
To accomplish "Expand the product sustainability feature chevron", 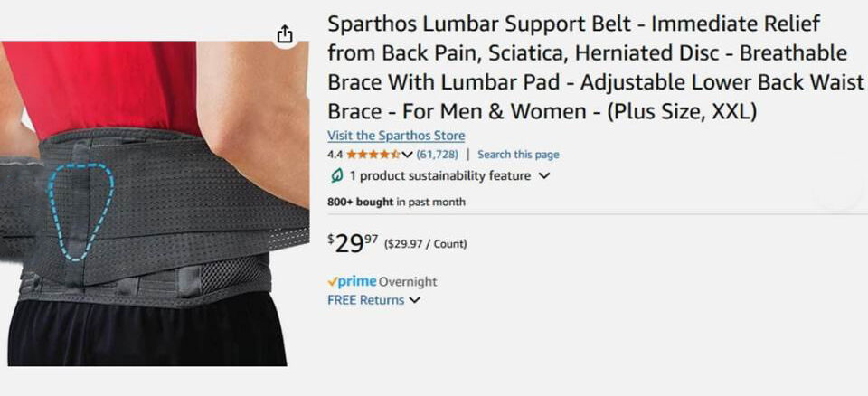I will (x=544, y=176).
